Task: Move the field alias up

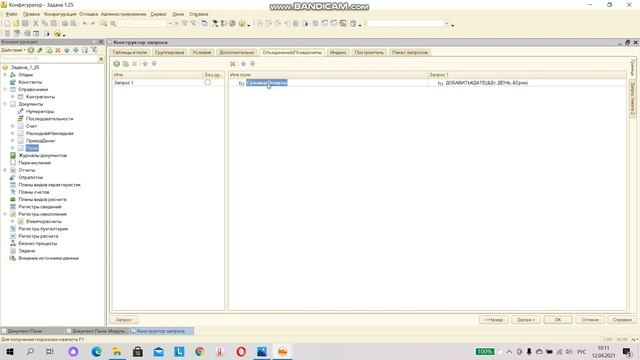Action: (243, 64)
